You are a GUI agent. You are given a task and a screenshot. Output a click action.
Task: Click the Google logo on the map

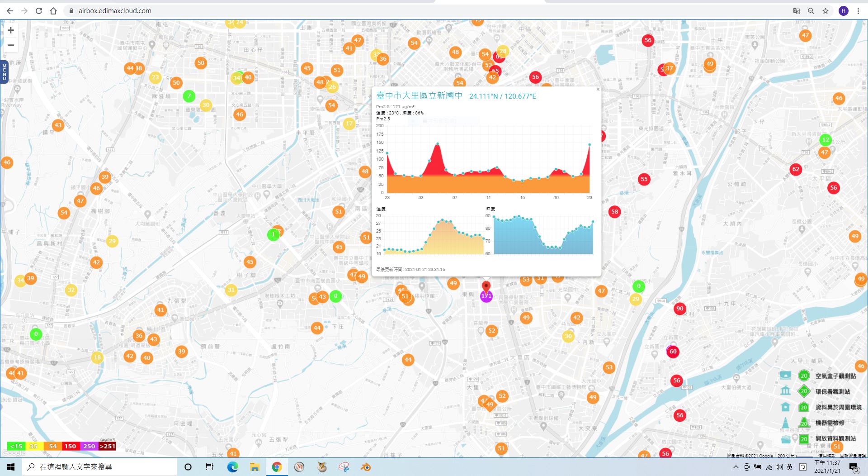(x=14, y=453)
